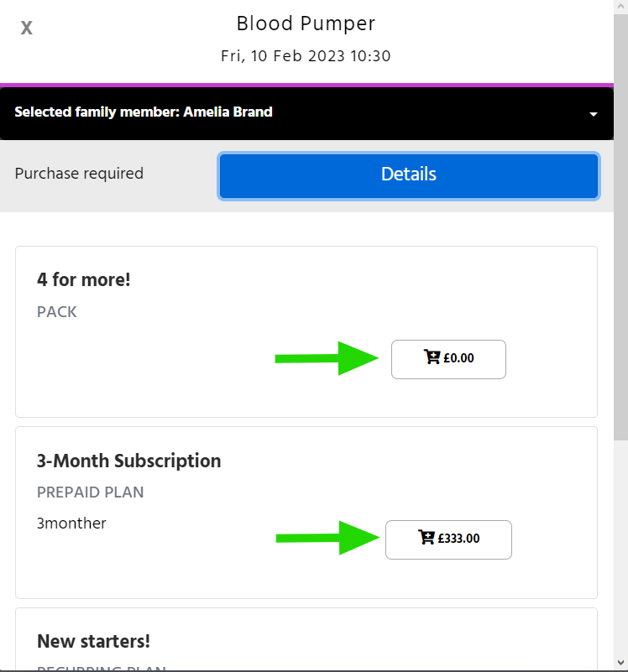This screenshot has height=672, width=628.
Task: Click the 3monther plan description
Action: pyautogui.click(x=71, y=524)
